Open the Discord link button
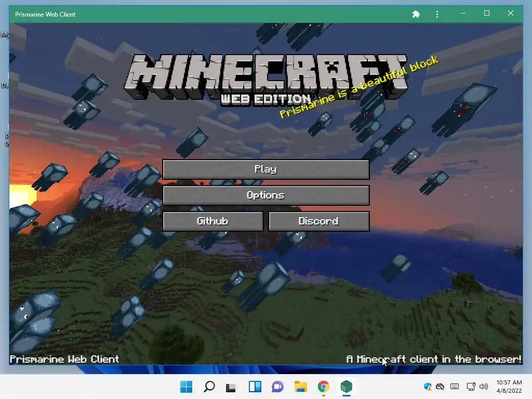 pos(319,221)
